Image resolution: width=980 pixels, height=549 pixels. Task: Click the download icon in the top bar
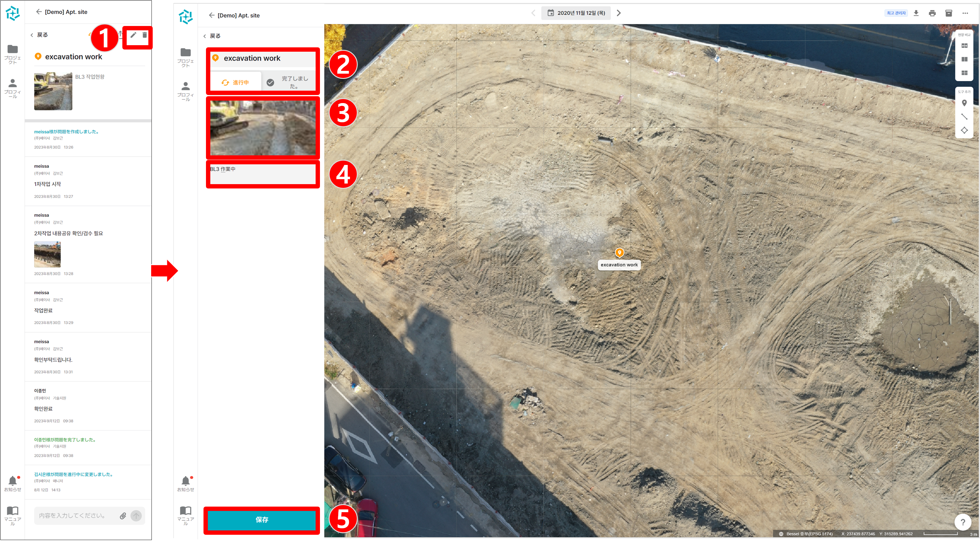916,13
